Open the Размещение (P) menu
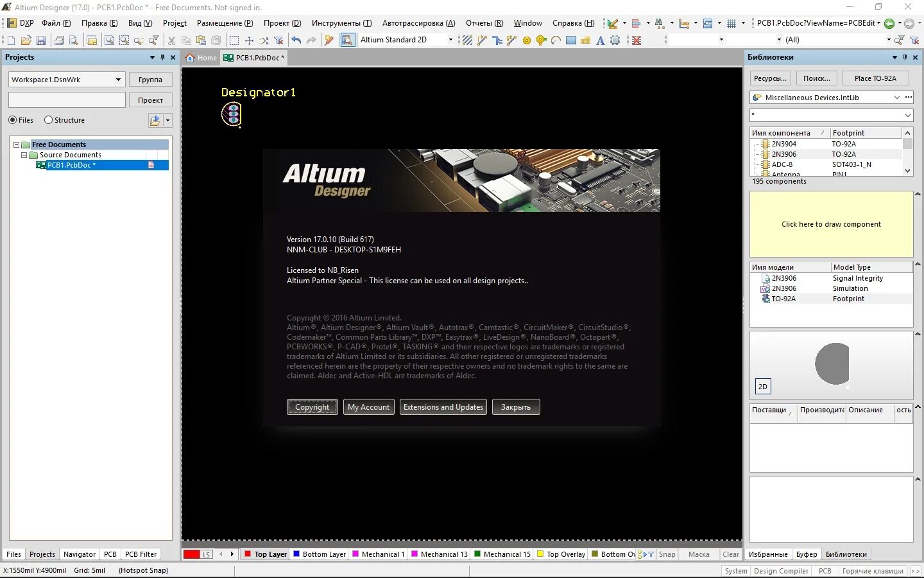 point(225,23)
